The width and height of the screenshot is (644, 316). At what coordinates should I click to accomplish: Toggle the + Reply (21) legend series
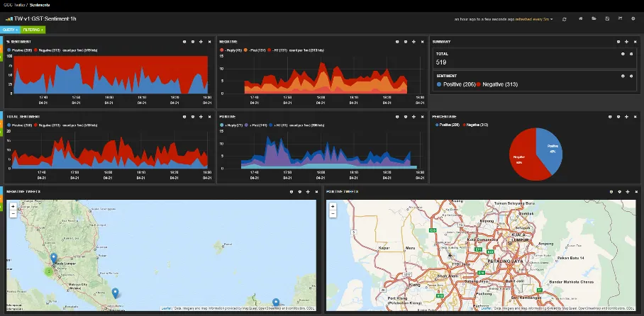(231, 125)
